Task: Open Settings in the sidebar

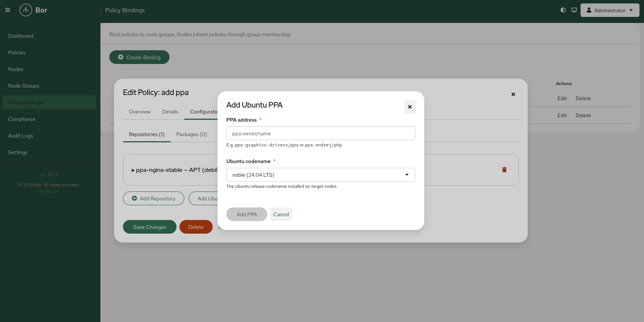Action: tap(49, 152)
